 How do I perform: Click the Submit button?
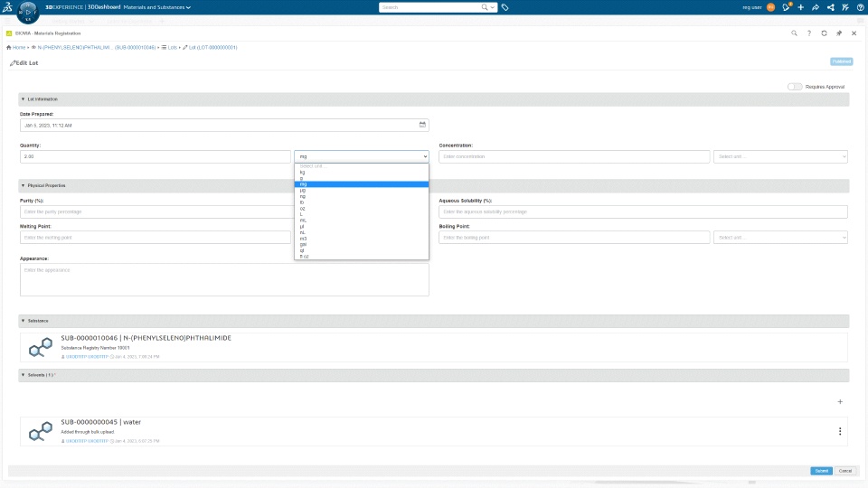pyautogui.click(x=821, y=471)
